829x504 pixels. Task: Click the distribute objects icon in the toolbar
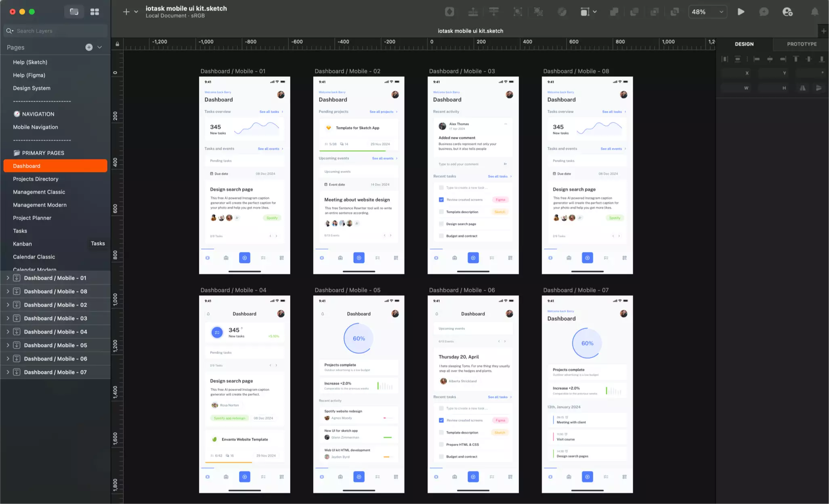tap(494, 12)
